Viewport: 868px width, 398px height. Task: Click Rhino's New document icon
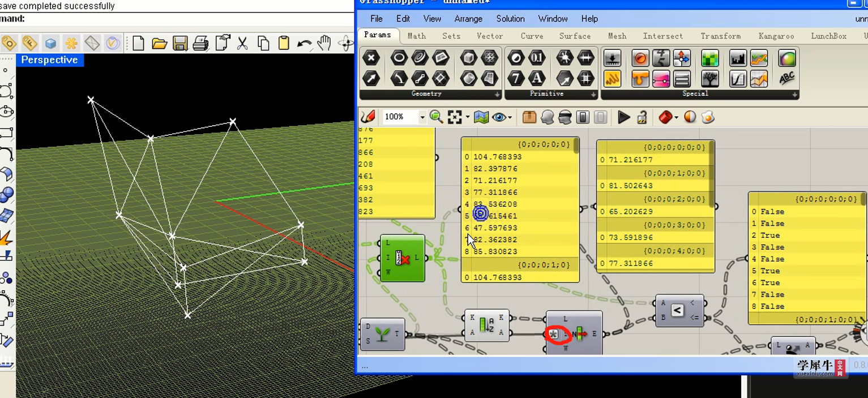coord(139,43)
